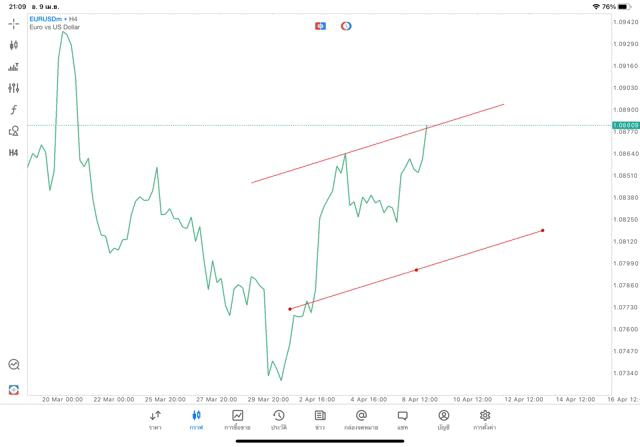Image resolution: width=640 pixels, height=447 pixels.
Task: Select the lower red trendline middle anchor point
Action: (416, 270)
